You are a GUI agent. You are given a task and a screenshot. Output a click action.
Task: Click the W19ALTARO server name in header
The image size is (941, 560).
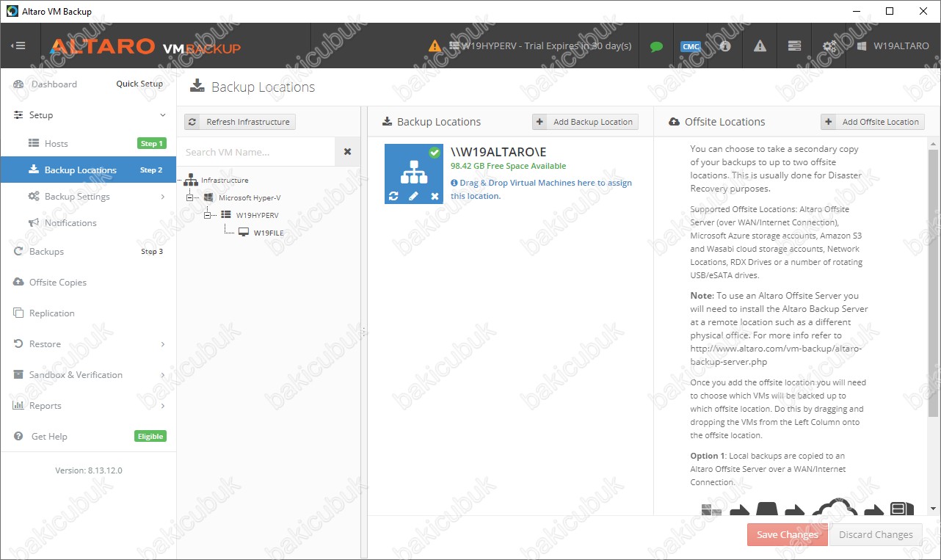pyautogui.click(x=901, y=46)
